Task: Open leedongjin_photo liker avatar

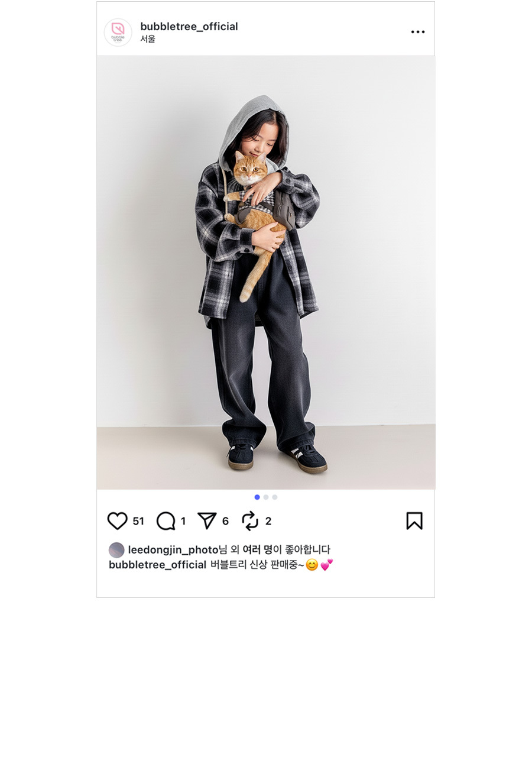Action: tap(116, 550)
